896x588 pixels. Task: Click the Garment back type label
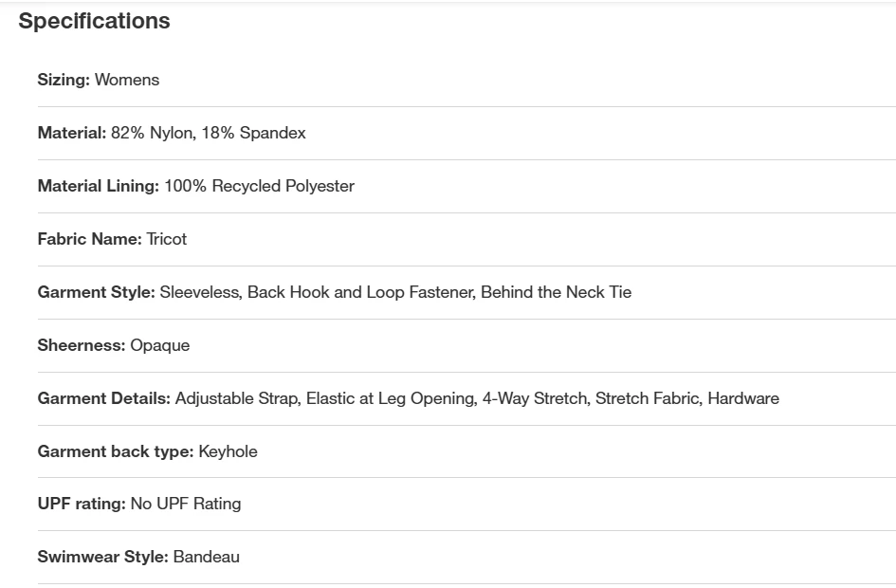(115, 451)
